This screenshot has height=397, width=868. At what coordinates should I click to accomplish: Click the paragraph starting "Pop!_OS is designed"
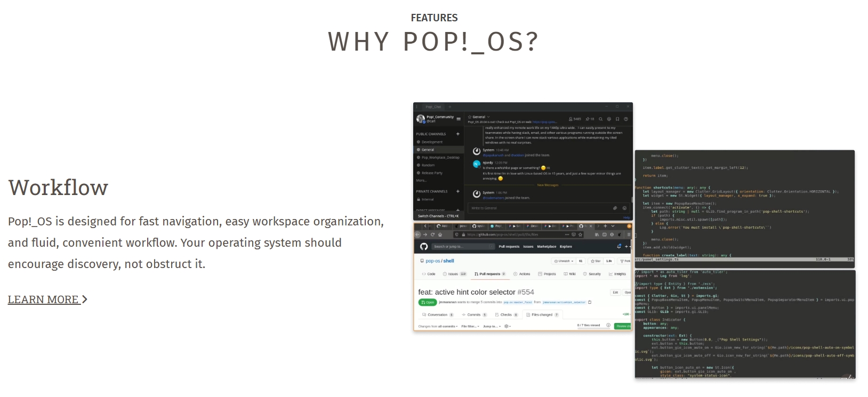(196, 242)
